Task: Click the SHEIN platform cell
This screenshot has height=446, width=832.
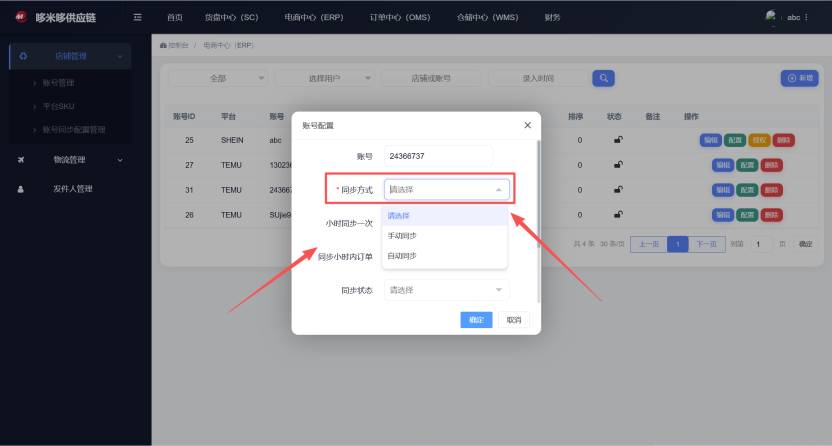Action: point(232,140)
